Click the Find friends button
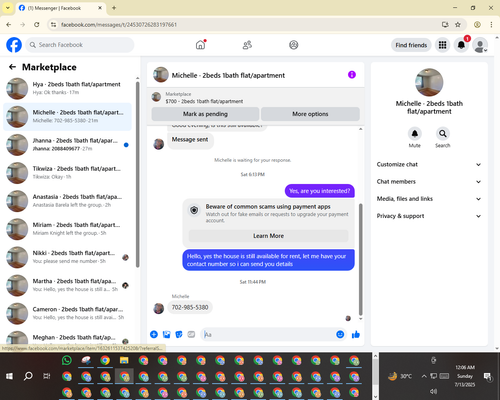The width and height of the screenshot is (500, 400). [411, 45]
